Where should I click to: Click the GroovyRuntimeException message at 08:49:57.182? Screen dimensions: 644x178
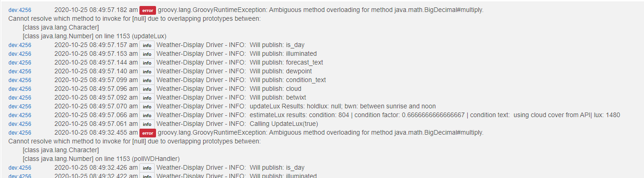[x=320, y=10]
